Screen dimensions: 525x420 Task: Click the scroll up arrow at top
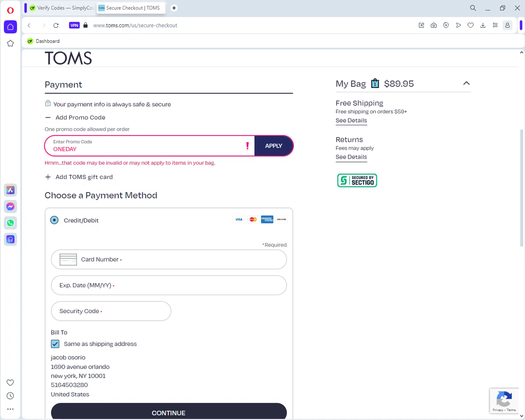[x=521, y=52]
